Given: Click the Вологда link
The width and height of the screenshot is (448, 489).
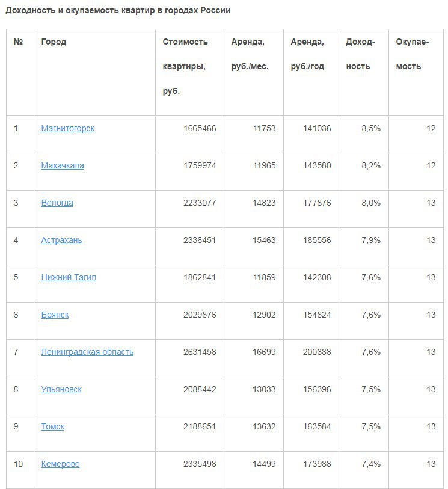Looking at the screenshot, I should coord(57,203).
